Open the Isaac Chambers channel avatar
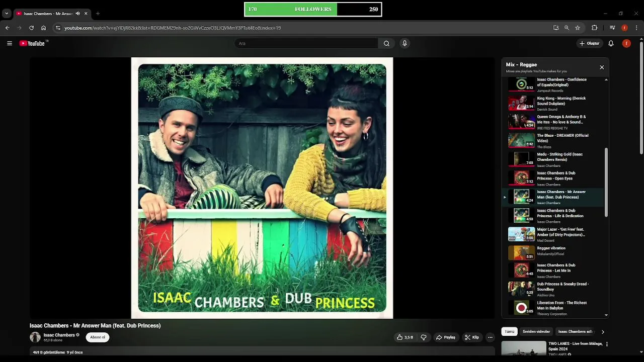644x362 pixels. 35,337
